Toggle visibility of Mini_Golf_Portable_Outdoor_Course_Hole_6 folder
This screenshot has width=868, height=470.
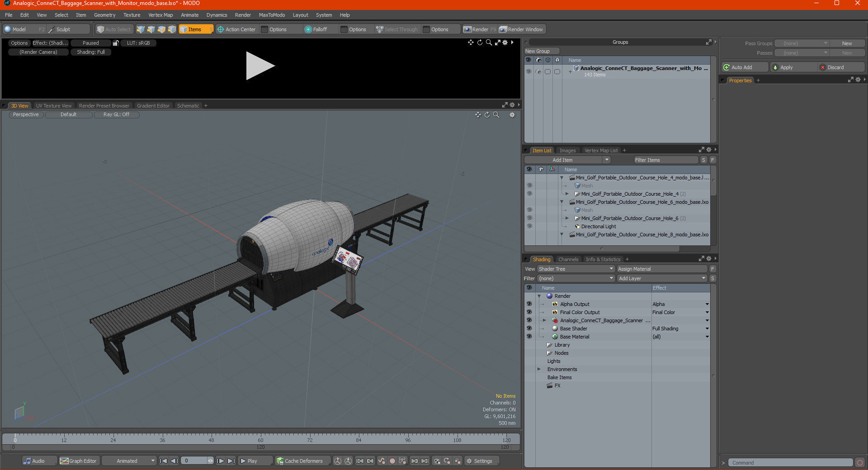pos(529,218)
